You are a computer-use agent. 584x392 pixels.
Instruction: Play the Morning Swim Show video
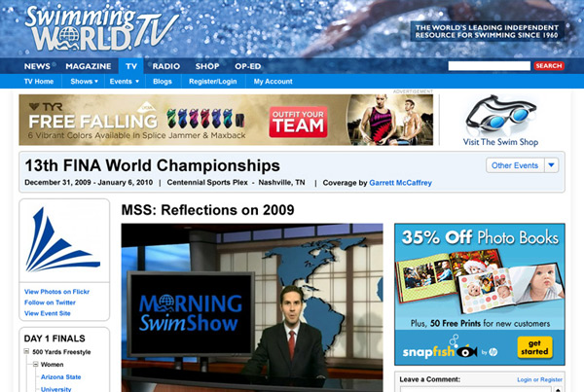coord(252,307)
